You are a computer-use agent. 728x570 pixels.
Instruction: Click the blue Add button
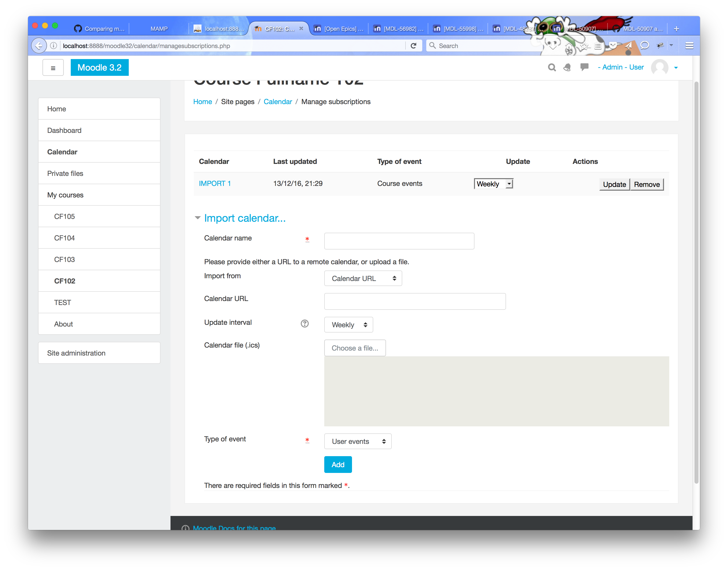tap(338, 465)
